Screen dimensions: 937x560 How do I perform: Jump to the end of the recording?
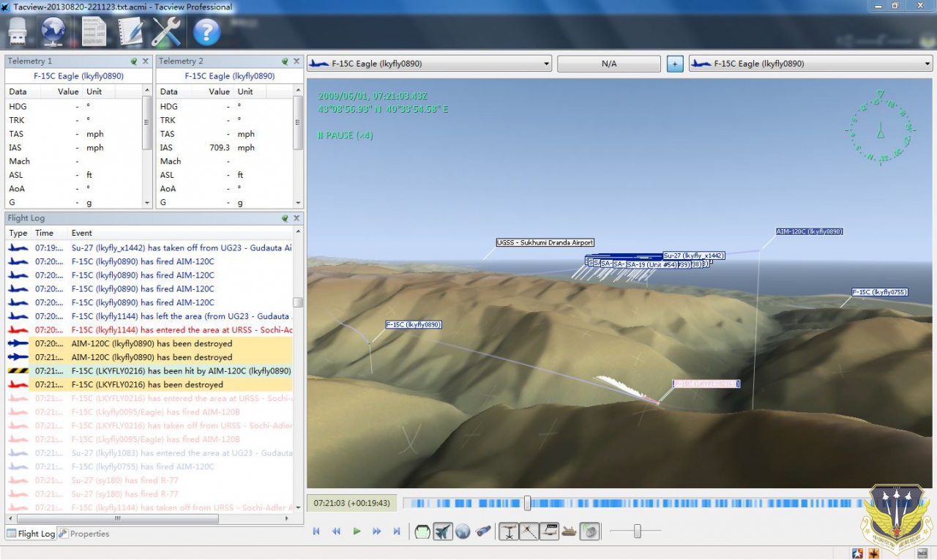(397, 531)
